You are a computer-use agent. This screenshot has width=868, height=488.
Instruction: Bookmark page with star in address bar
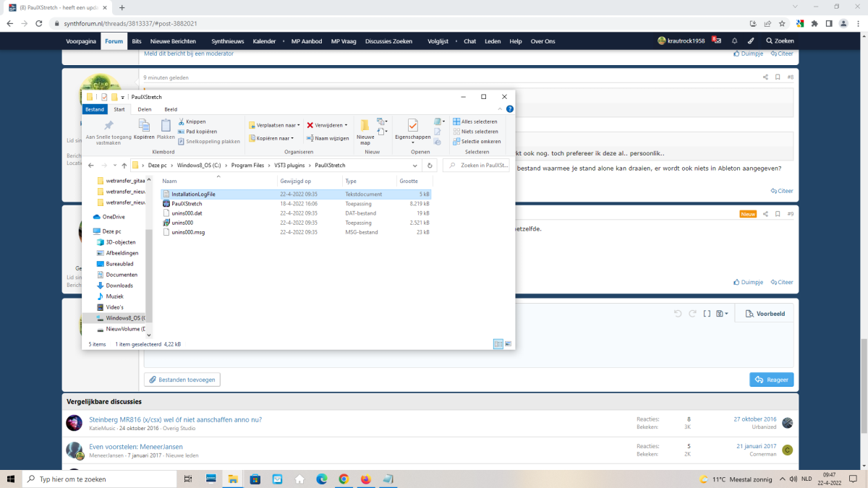[x=782, y=23]
